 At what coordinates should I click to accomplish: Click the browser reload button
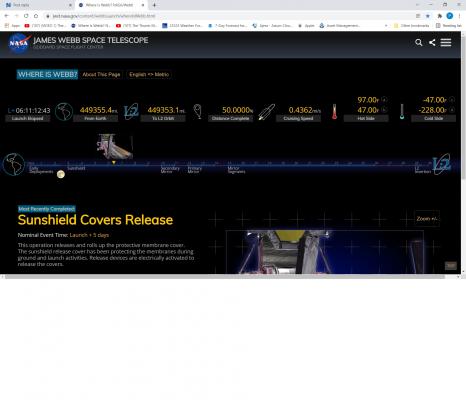26,16
